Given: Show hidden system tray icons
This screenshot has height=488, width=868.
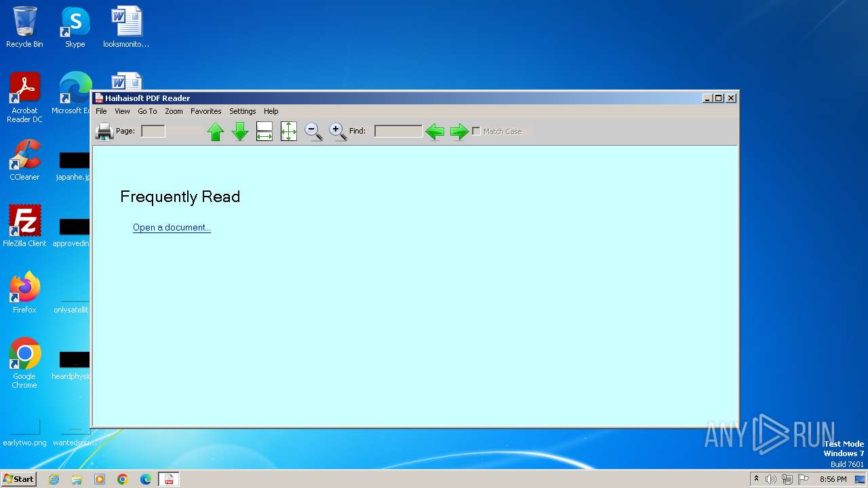Looking at the screenshot, I should 757,479.
